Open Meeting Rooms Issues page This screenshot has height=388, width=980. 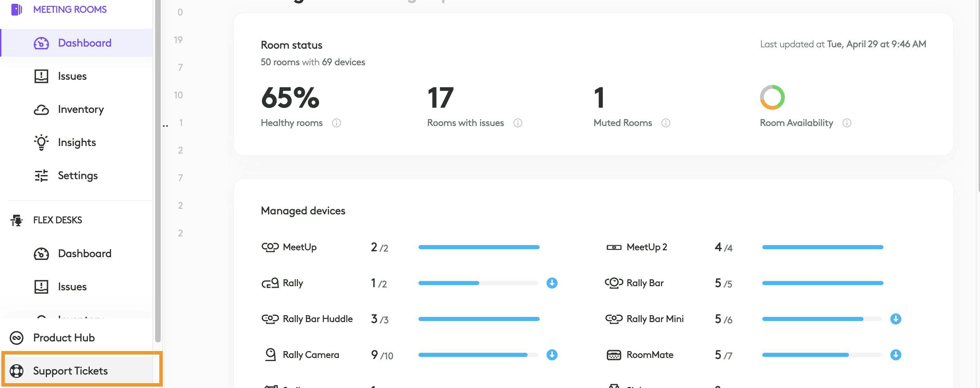(x=72, y=76)
